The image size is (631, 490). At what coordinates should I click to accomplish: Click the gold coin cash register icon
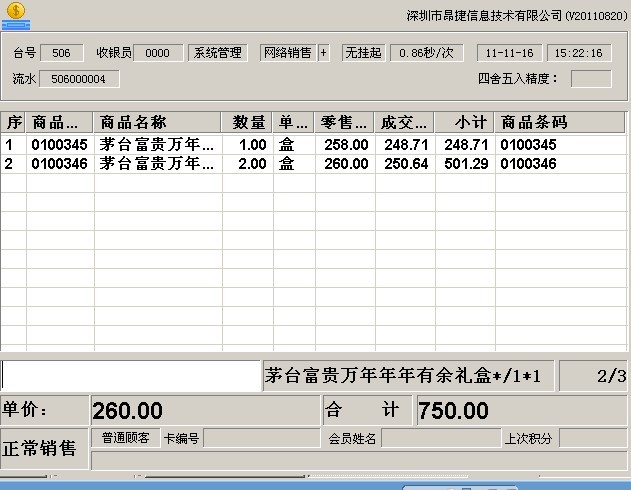coord(16,16)
